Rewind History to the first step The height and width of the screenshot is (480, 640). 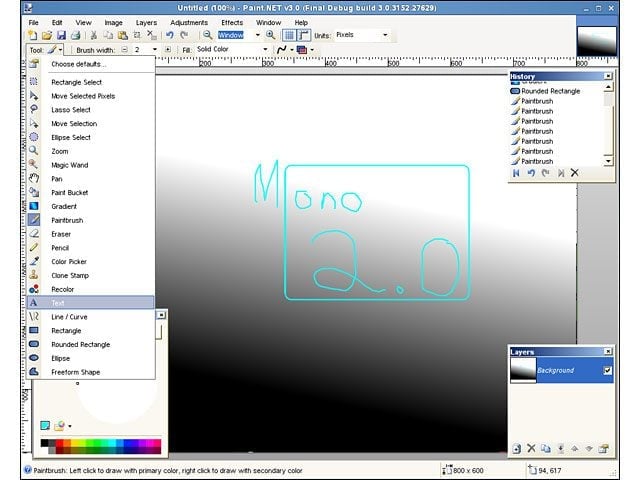(516, 173)
